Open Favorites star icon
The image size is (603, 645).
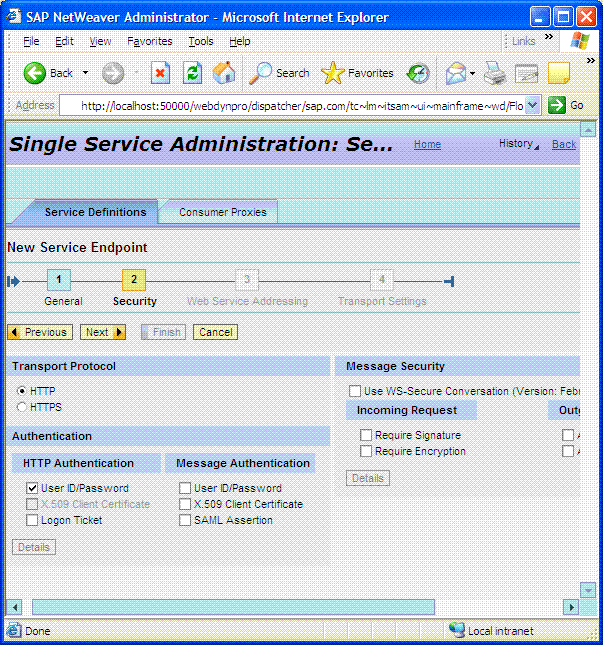tap(332, 73)
